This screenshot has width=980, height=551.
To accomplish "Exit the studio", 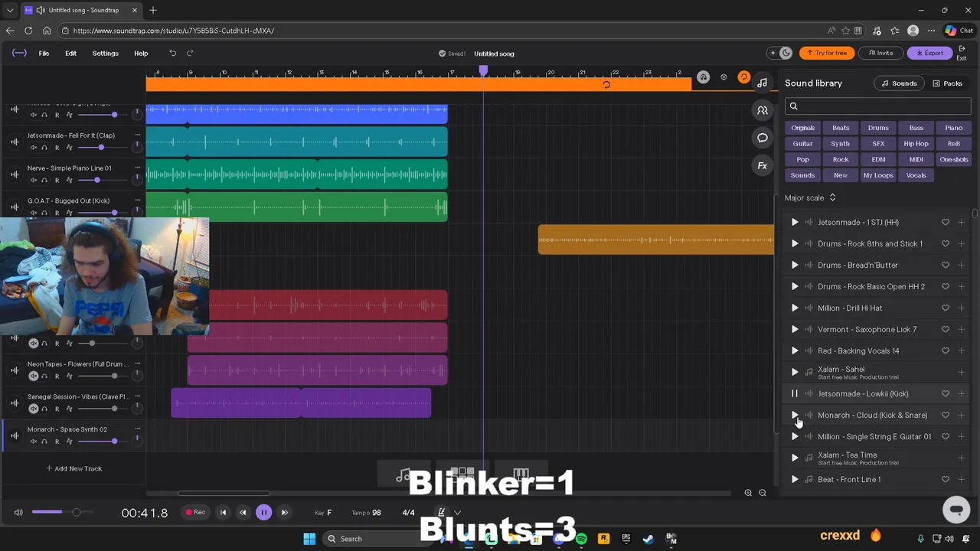I will pyautogui.click(x=962, y=53).
